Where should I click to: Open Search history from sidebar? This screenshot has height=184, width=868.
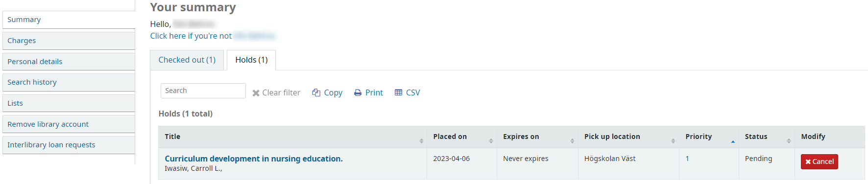tap(69, 82)
